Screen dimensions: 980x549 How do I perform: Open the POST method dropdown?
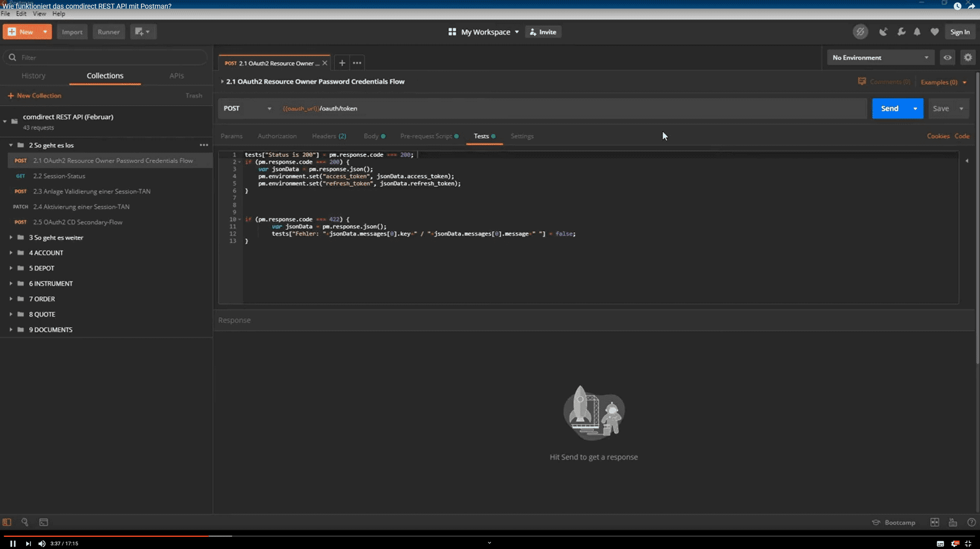(248, 108)
